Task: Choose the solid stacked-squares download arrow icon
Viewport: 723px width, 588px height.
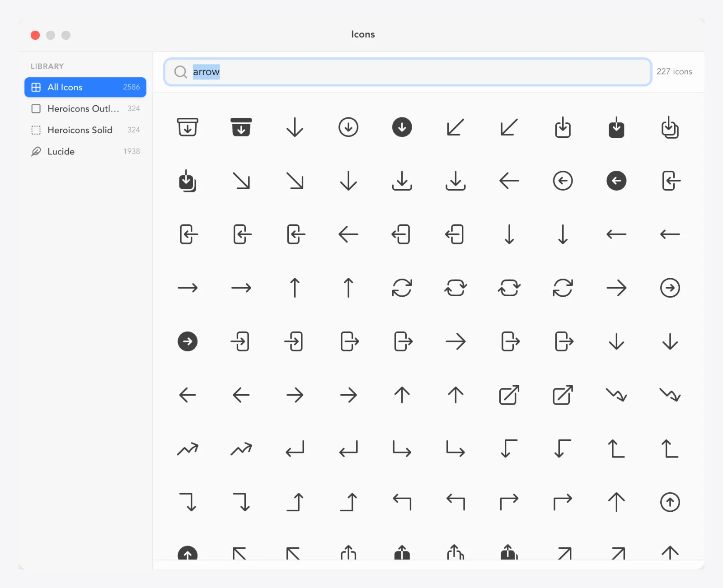Action: [x=188, y=181]
